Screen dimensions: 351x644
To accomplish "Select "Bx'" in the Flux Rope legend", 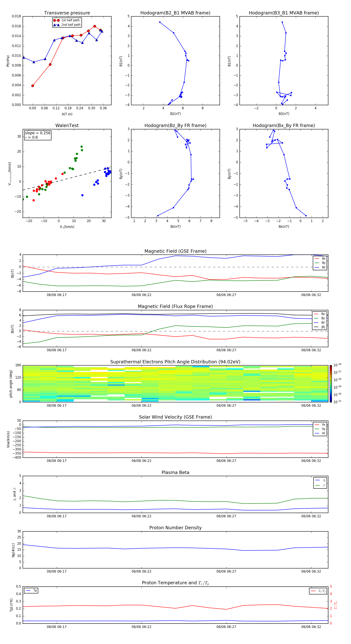I will coord(320,314).
